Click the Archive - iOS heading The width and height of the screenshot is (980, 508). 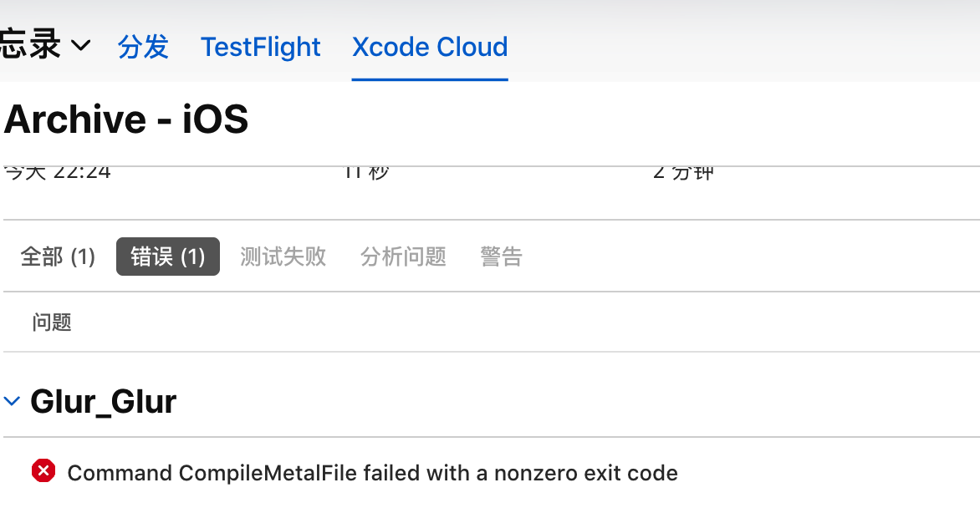(126, 119)
